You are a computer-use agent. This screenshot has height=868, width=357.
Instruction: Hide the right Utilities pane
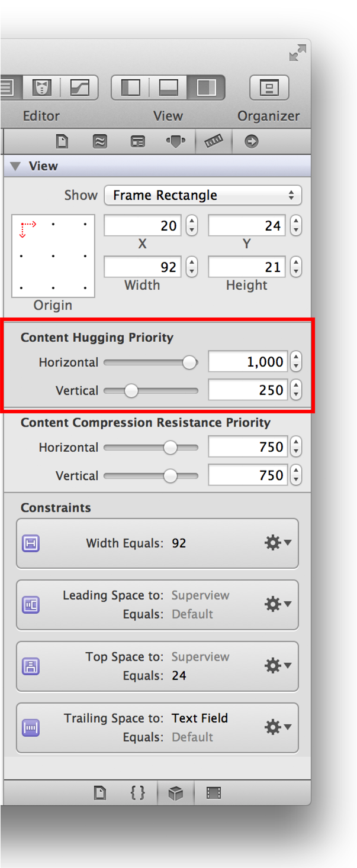[x=206, y=88]
